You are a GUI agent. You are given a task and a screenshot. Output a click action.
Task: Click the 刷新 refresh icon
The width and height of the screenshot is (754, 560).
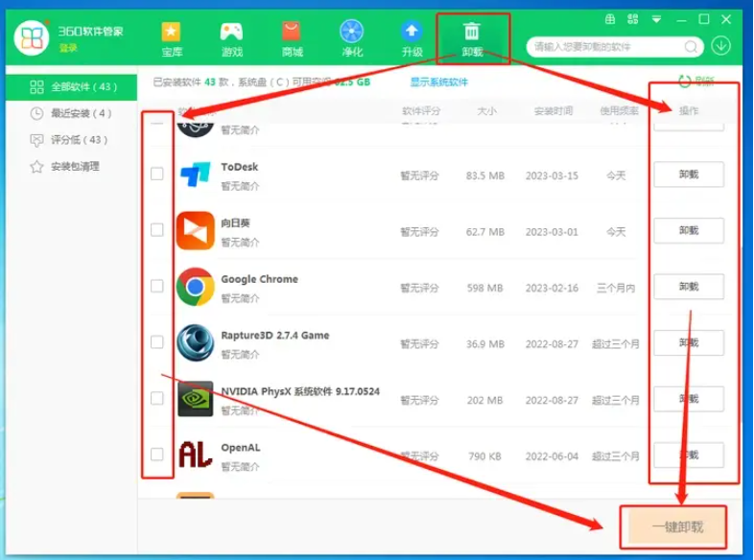click(684, 82)
